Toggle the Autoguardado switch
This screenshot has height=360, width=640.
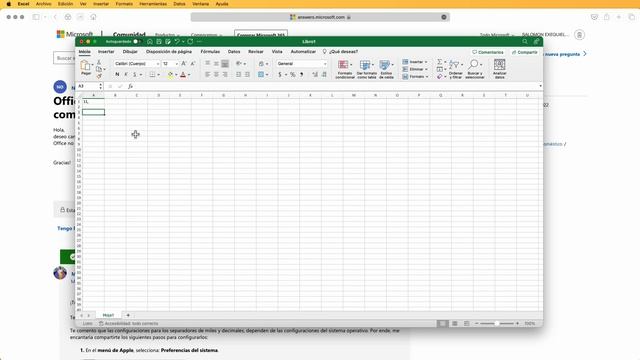point(137,42)
